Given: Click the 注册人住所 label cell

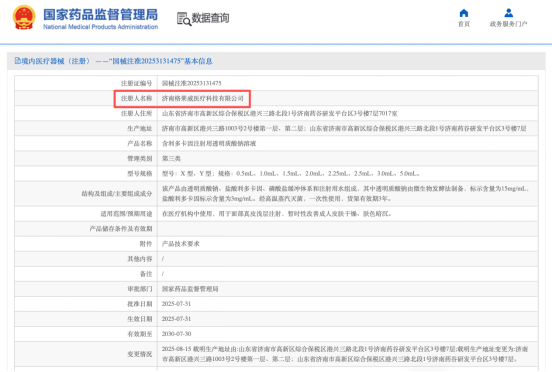Looking at the screenshot, I should click(x=86, y=113).
